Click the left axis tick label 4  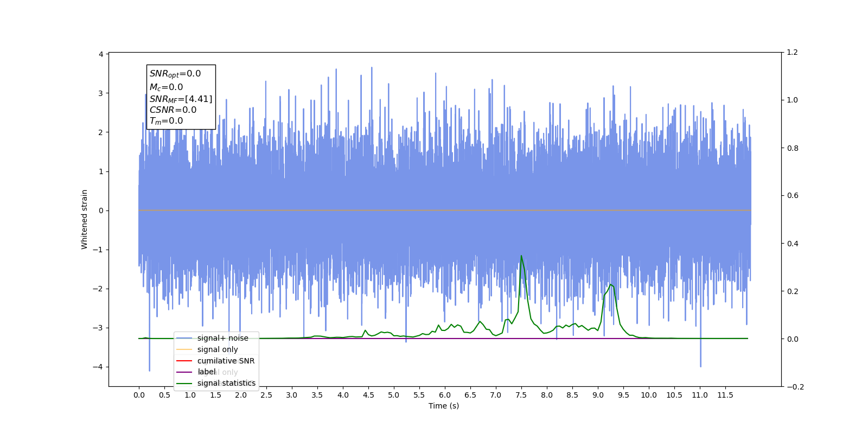[101, 54]
